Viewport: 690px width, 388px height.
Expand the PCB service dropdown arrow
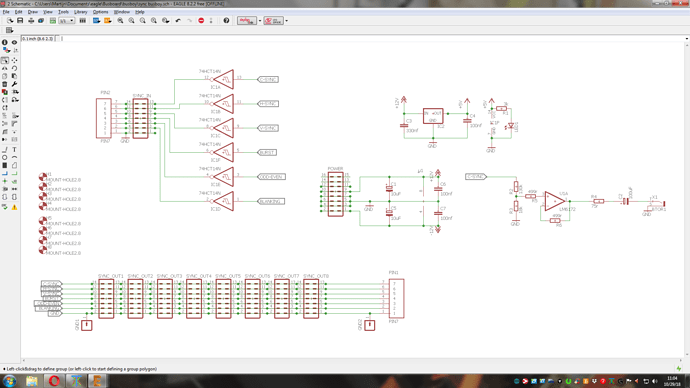pos(286,21)
